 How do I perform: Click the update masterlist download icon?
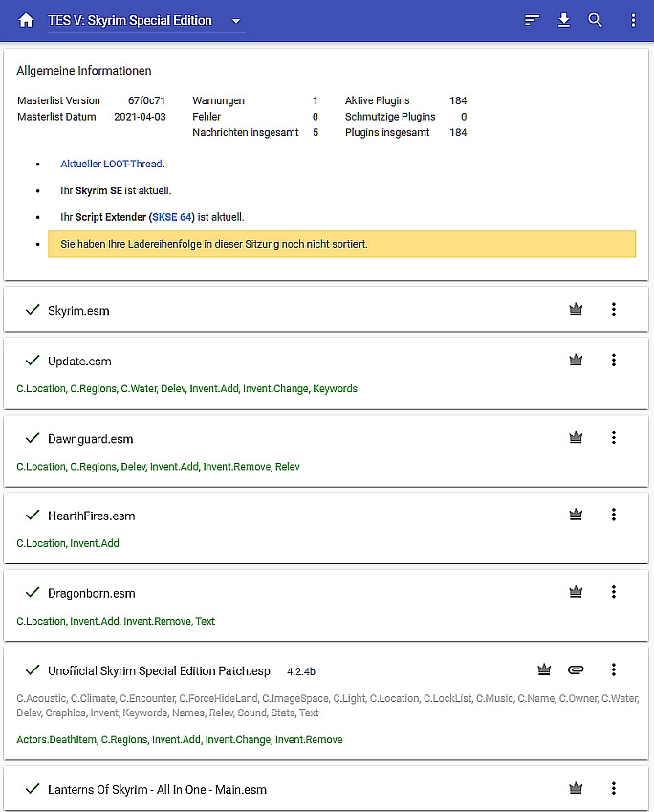click(564, 20)
